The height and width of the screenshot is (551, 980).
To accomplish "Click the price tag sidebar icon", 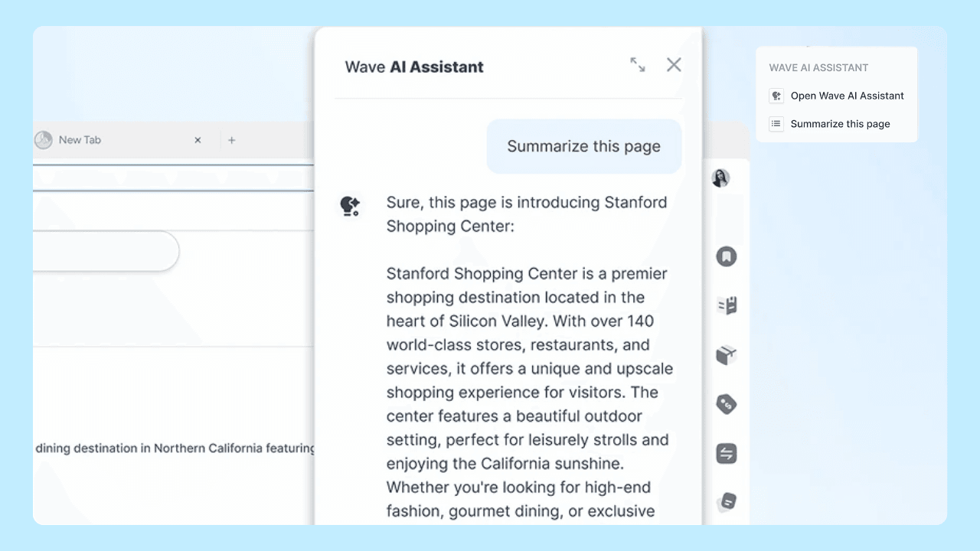I will coord(727,404).
